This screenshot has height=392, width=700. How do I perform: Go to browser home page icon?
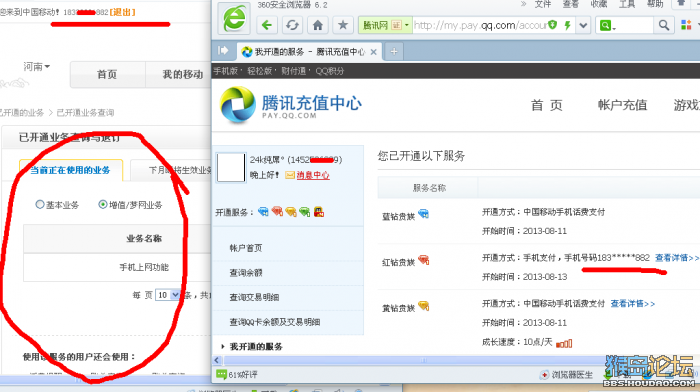click(318, 25)
